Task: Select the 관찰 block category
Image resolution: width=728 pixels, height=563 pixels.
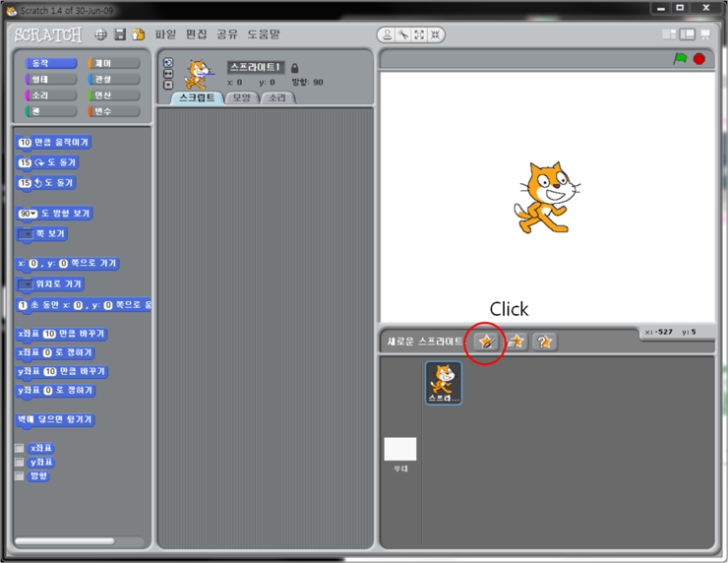Action: tap(114, 80)
